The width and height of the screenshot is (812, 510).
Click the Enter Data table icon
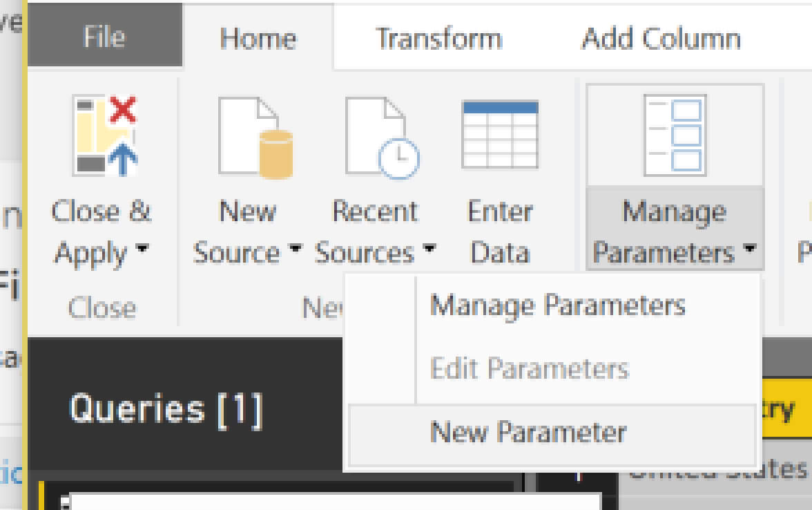point(500,135)
